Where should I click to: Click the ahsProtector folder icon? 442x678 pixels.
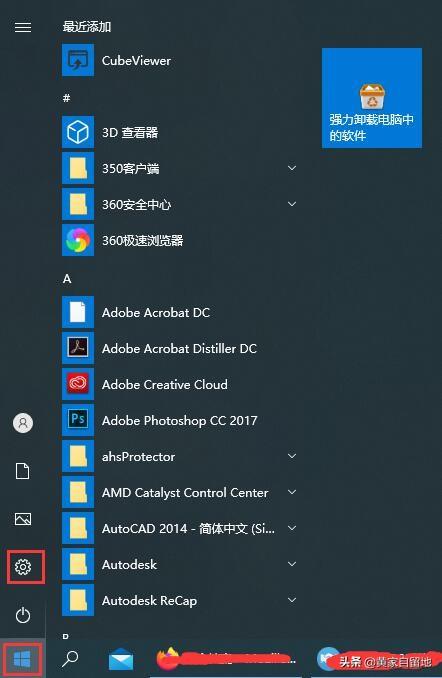tap(78, 456)
